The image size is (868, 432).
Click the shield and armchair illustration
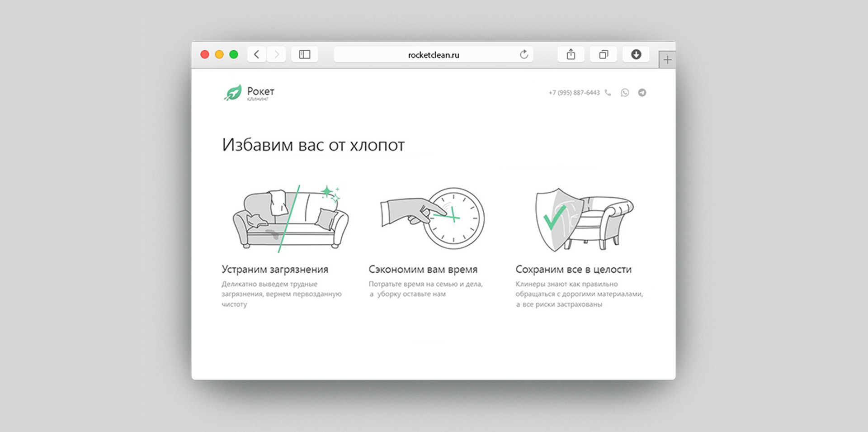[x=585, y=219]
